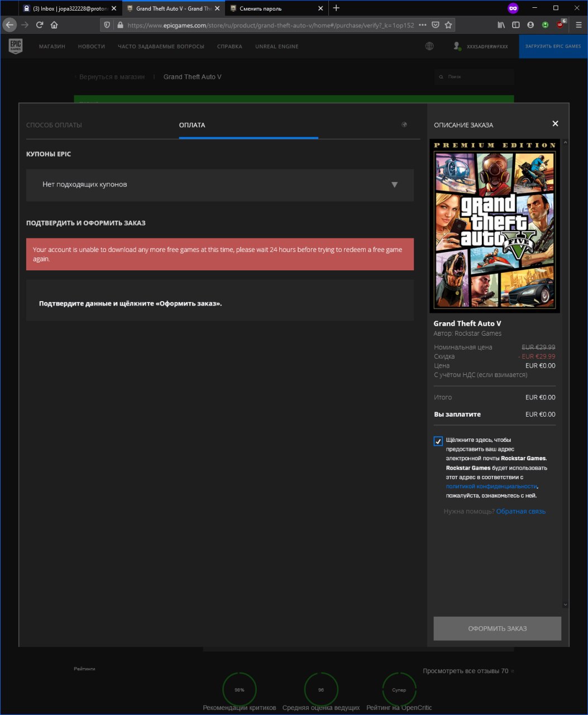This screenshot has height=715, width=588.
Task: Select the ОПЛАТА step tab
Action: click(192, 125)
